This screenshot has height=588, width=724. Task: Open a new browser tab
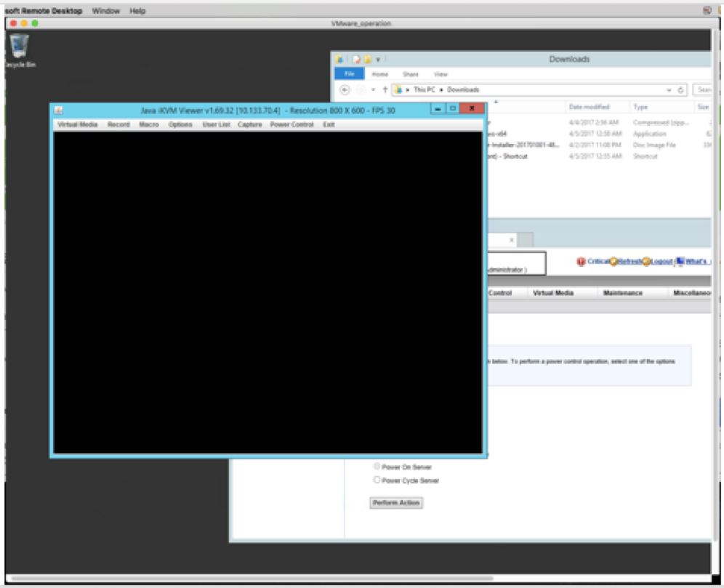(525, 240)
